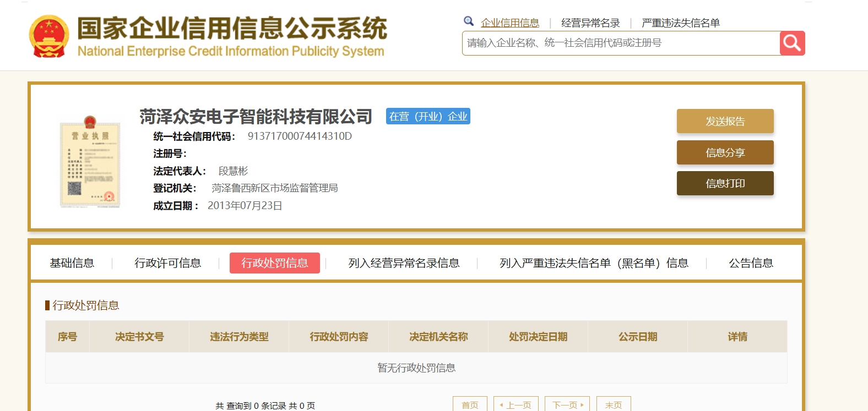The image size is (868, 411).
Task: Click the national emblem logo
Action: click(49, 36)
